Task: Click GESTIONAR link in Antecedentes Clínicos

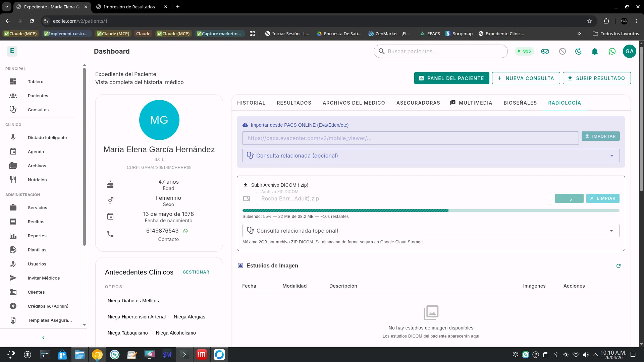Action: tap(196, 272)
